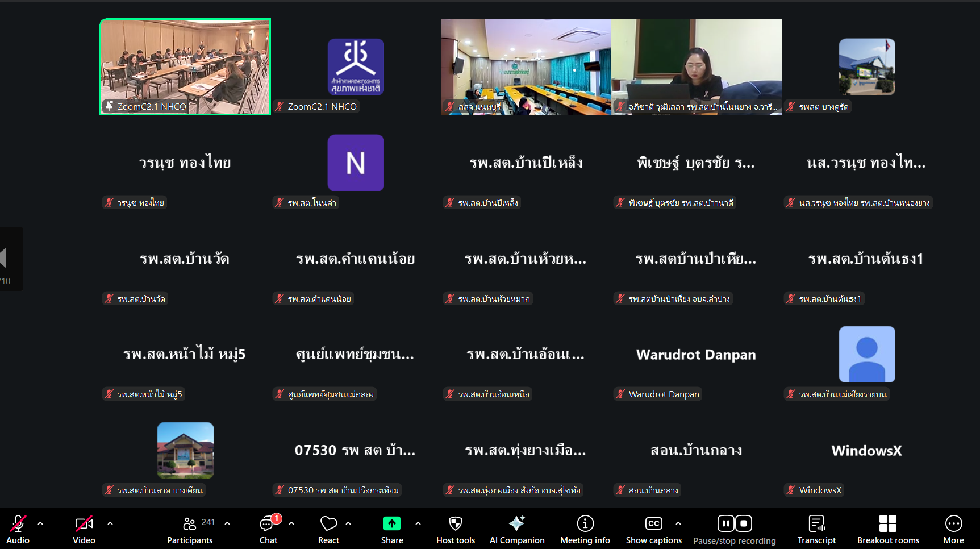Open the Transcript panel
980x549 pixels.
pyautogui.click(x=816, y=523)
